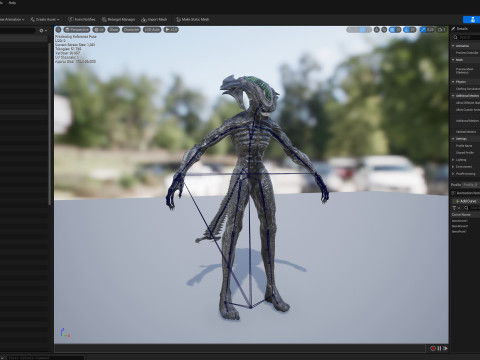Viewport: 480px width, 360px height.
Task: Collapse the Animation section in Details
Action: point(453,46)
